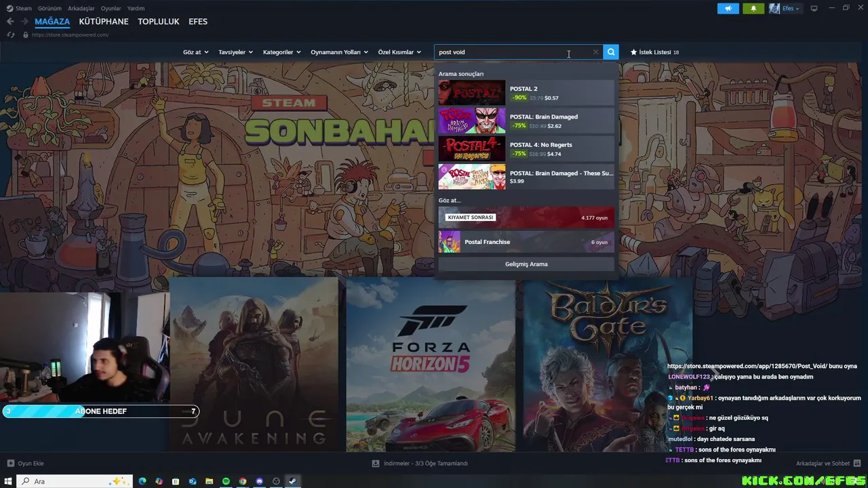This screenshot has width=868, height=488.
Task: Click the store URL address text
Action: [x=70, y=35]
